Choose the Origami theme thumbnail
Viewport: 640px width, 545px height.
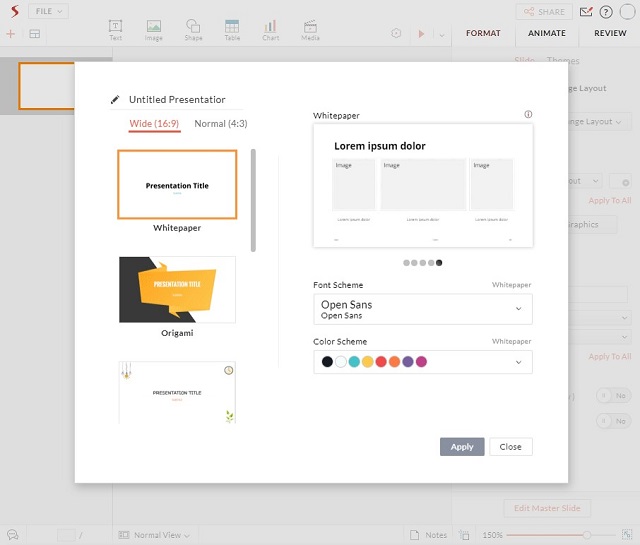[177, 289]
